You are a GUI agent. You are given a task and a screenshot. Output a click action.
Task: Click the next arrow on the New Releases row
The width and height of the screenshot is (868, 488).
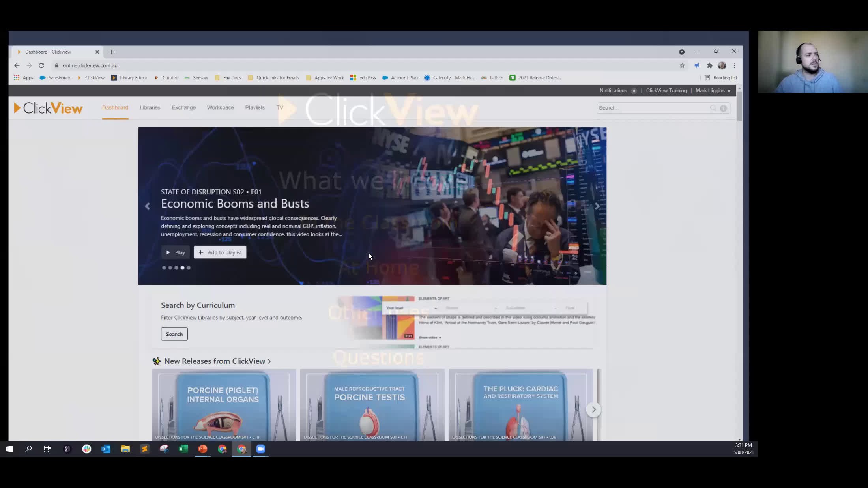[593, 410]
